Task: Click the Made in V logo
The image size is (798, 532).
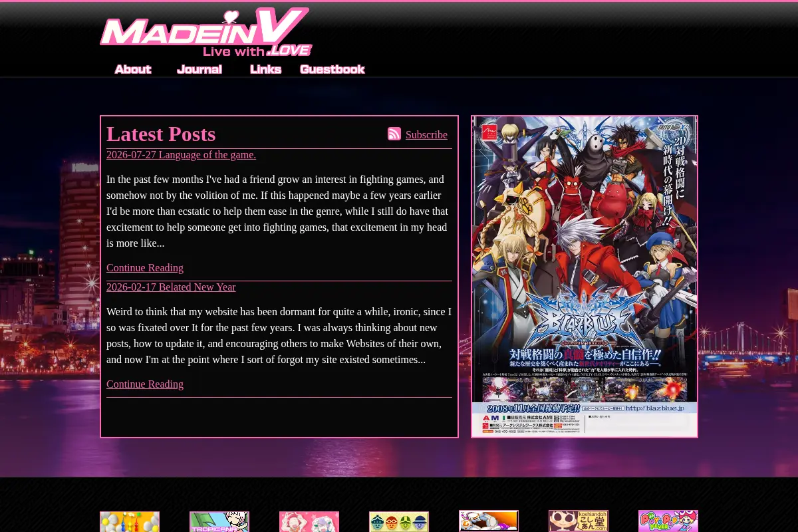Action: coord(206,32)
